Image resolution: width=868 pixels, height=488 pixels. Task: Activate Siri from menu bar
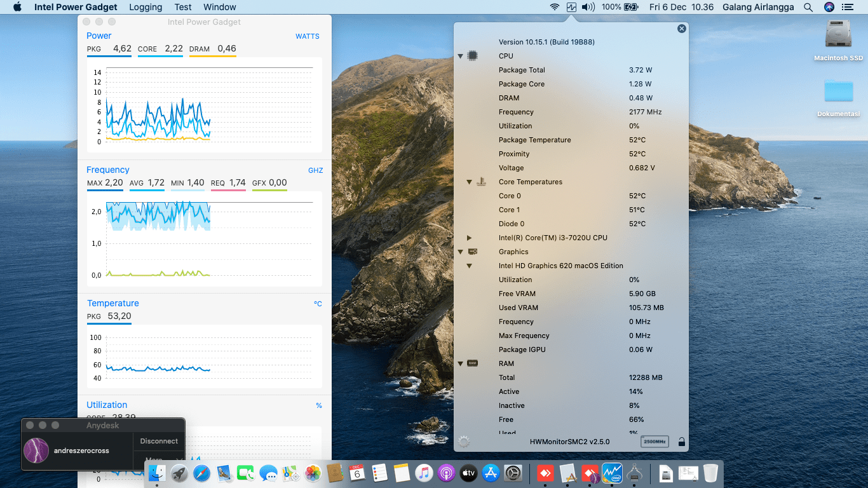tap(829, 7)
